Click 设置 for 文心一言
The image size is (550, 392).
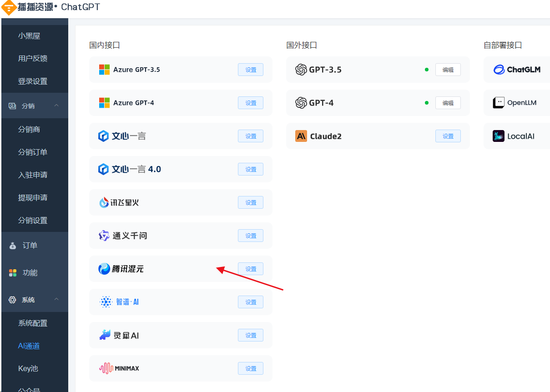tap(251, 136)
